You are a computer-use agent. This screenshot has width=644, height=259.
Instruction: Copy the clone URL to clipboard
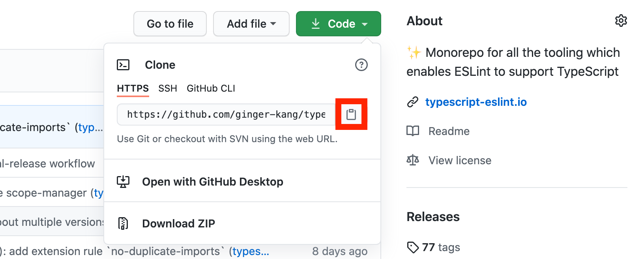[x=351, y=114]
